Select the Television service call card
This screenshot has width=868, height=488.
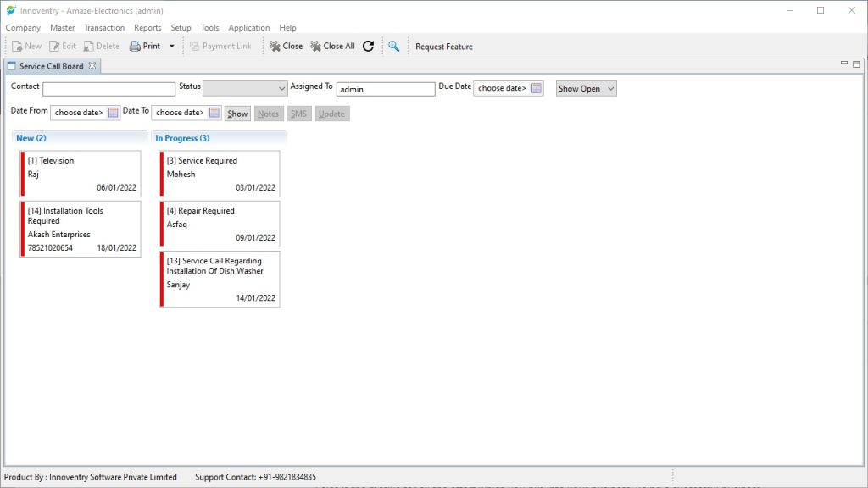(81, 174)
